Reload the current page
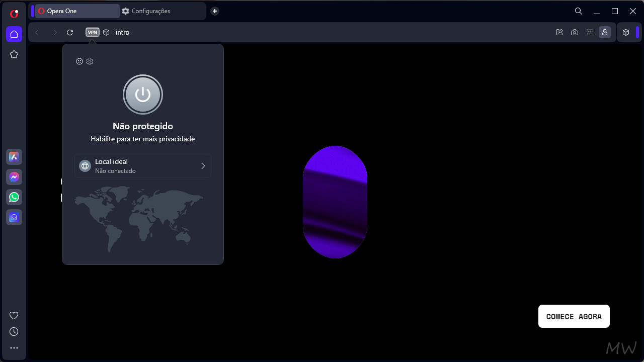 tap(70, 32)
